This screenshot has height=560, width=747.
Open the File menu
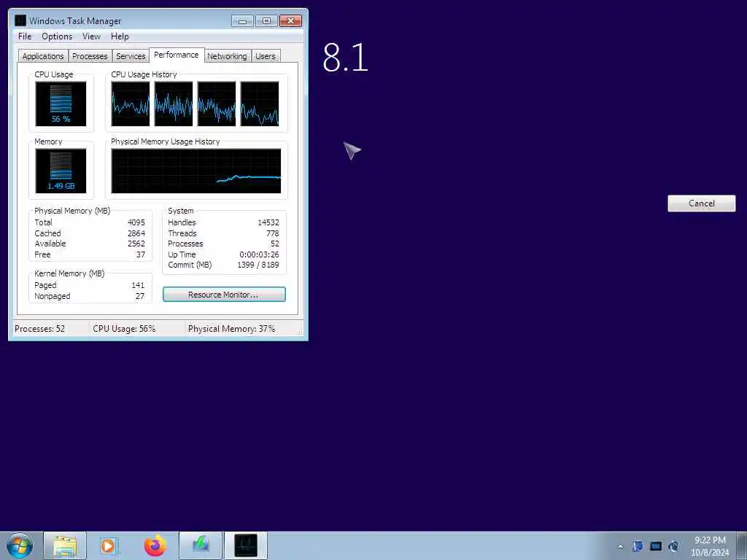[x=25, y=36]
